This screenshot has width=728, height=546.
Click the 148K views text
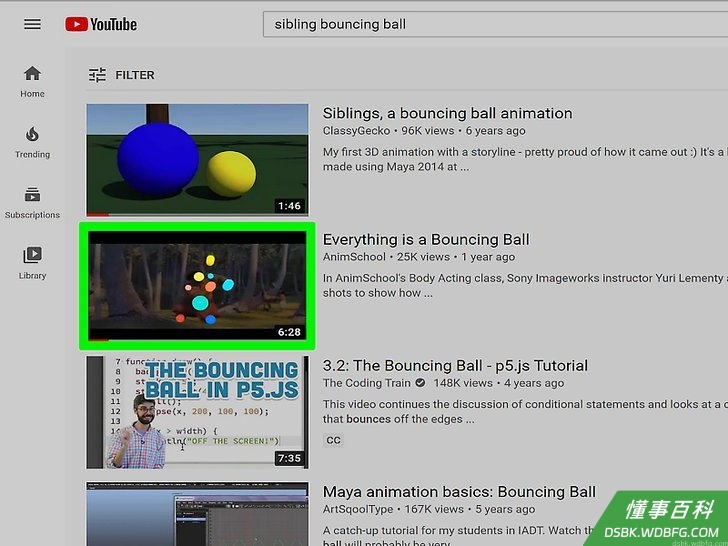pyautogui.click(x=463, y=383)
